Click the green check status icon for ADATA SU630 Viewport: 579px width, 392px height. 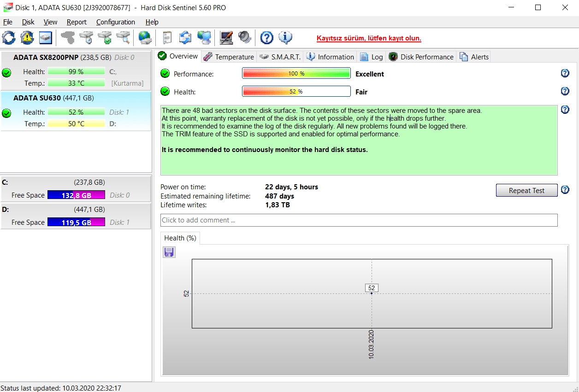click(6, 113)
